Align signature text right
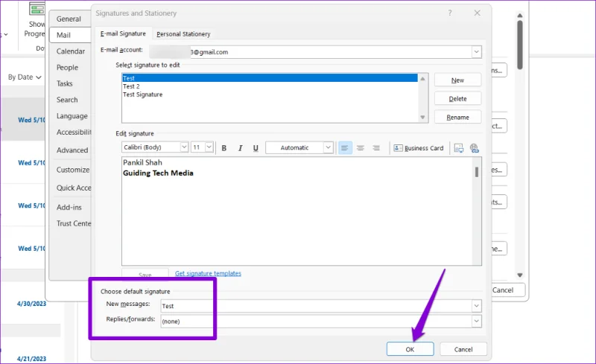This screenshot has width=596, height=364. coord(376,148)
